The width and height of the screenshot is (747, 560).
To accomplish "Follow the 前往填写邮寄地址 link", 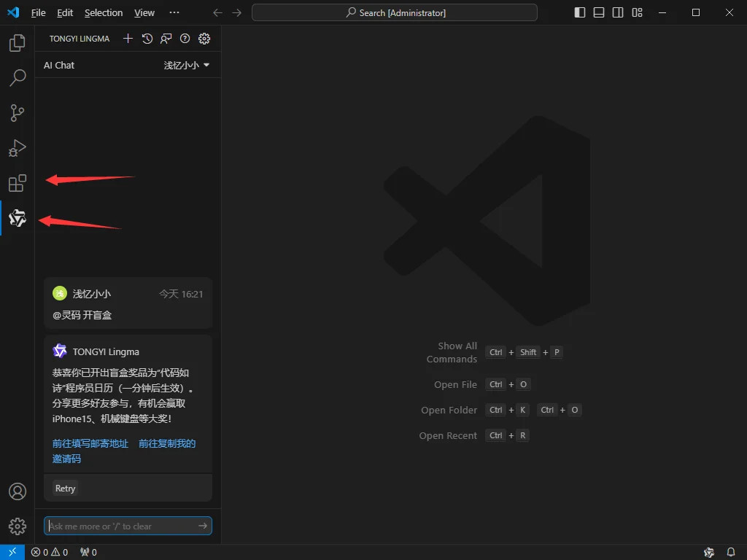I will click(x=90, y=443).
